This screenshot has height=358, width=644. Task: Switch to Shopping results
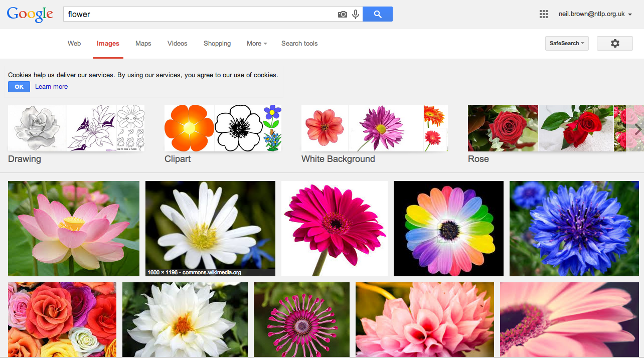point(217,44)
